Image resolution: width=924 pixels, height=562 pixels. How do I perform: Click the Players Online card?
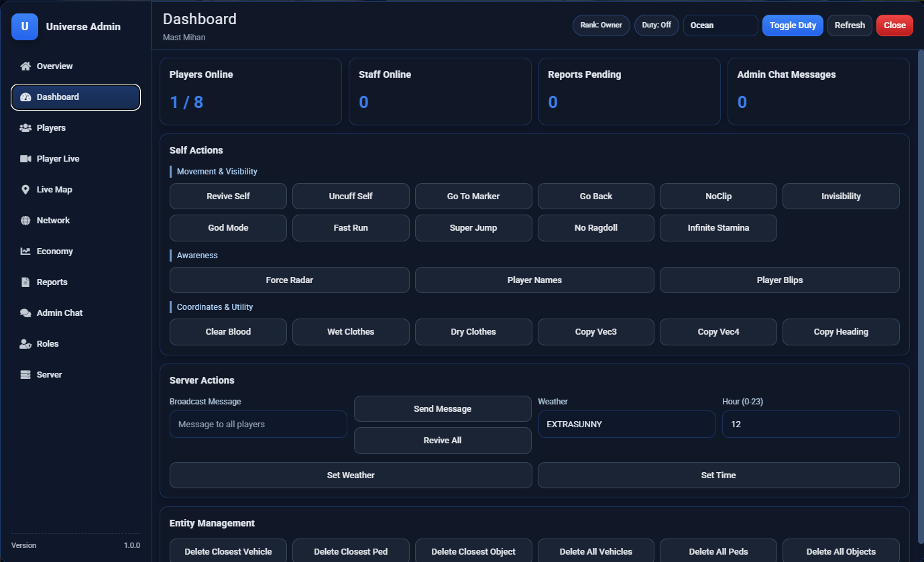tap(251, 91)
